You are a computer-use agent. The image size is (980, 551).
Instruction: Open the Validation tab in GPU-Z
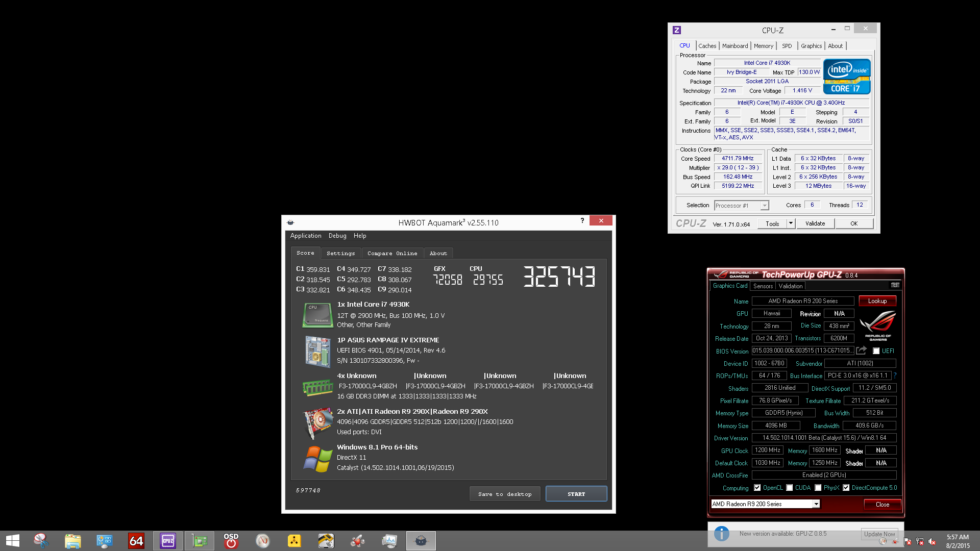click(x=790, y=286)
